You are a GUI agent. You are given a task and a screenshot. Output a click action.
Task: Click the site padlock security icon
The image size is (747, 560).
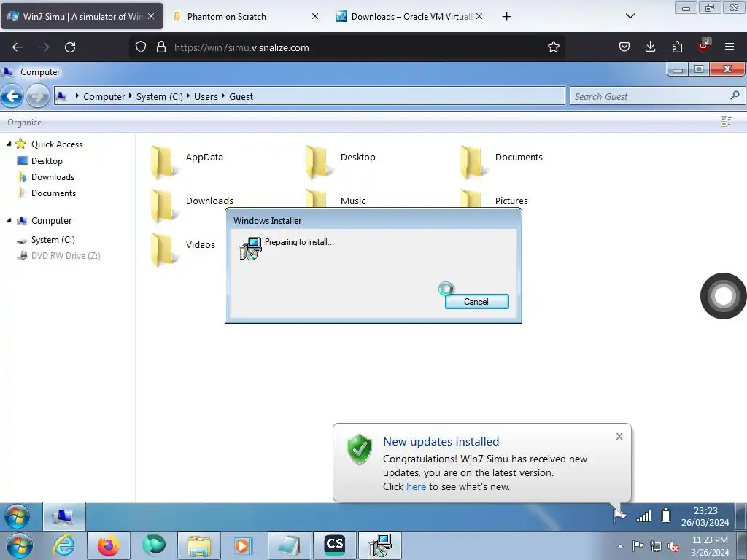[161, 47]
